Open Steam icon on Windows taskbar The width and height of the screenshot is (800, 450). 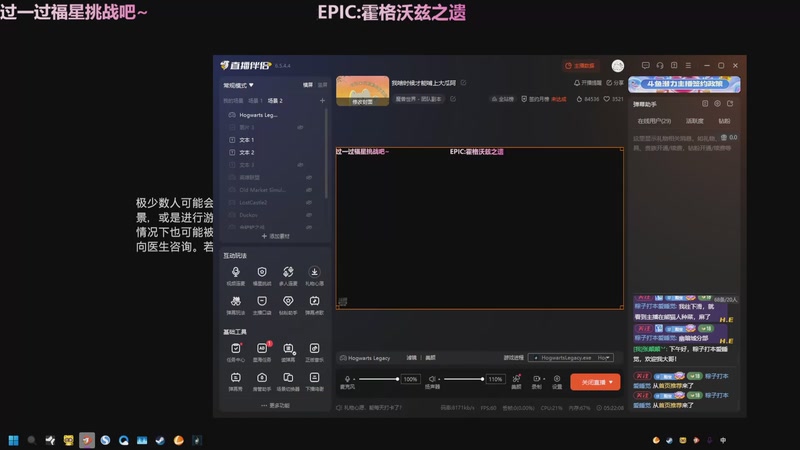coord(160,440)
